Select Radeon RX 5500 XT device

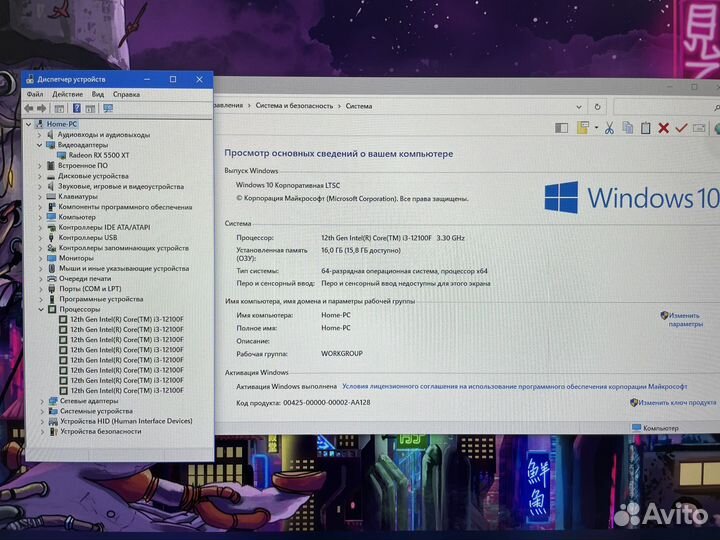coord(99,155)
